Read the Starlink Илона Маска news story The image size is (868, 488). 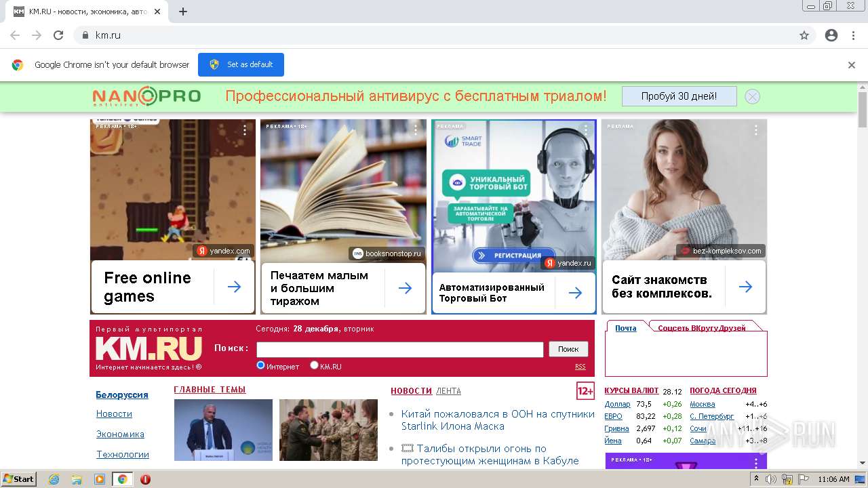click(498, 420)
